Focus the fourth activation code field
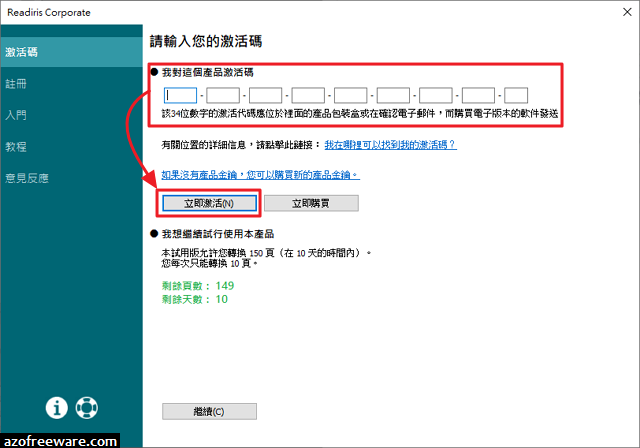640x448 pixels. (308, 95)
